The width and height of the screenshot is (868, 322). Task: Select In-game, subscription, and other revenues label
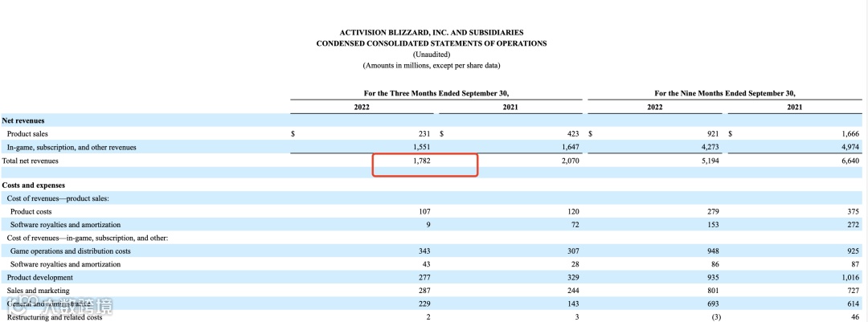point(72,148)
